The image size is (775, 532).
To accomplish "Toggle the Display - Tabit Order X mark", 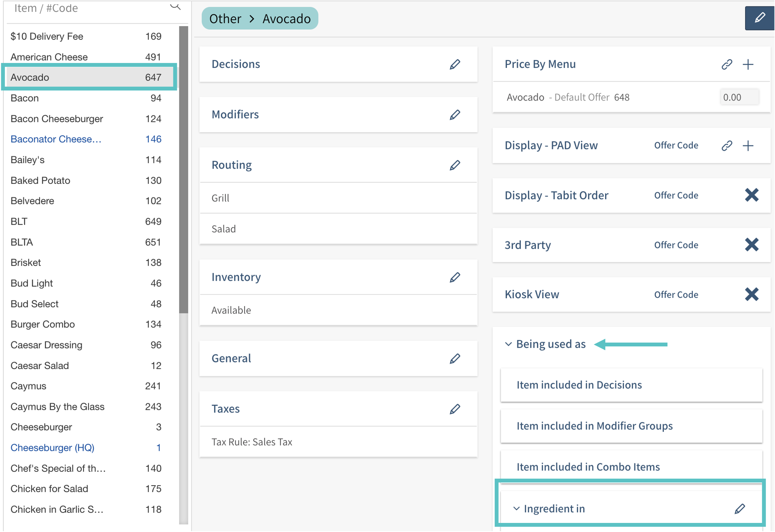I will click(751, 195).
